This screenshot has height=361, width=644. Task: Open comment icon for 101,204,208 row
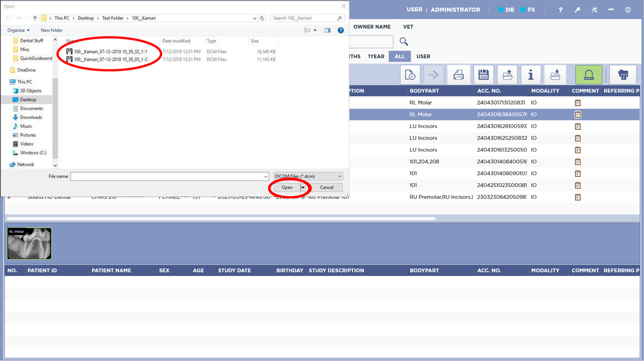(x=578, y=162)
